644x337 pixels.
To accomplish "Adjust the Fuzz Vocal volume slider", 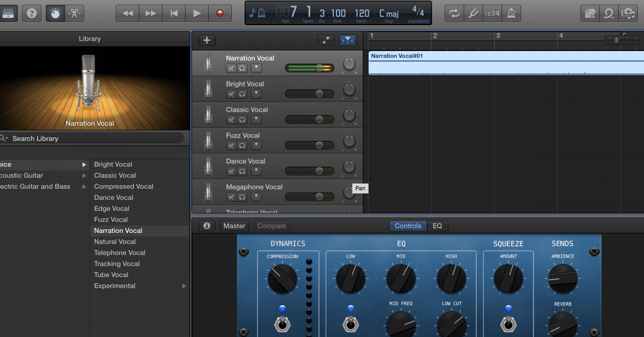I will tap(310, 145).
